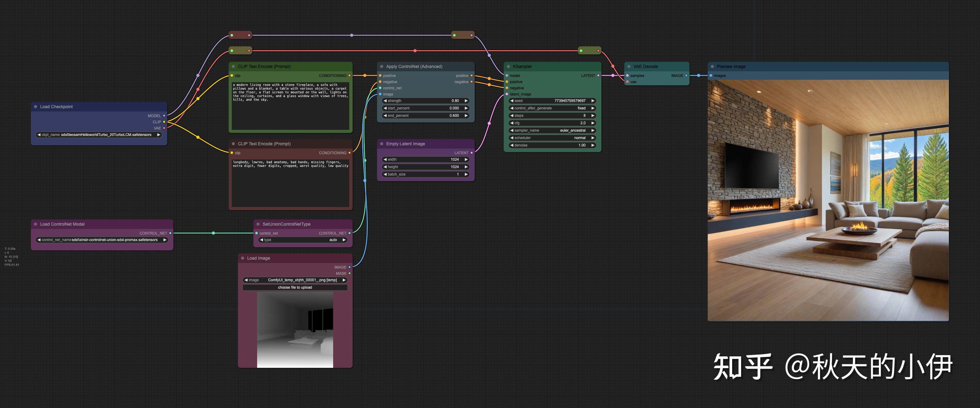Collapse the KSampler node using its dot

click(508, 66)
